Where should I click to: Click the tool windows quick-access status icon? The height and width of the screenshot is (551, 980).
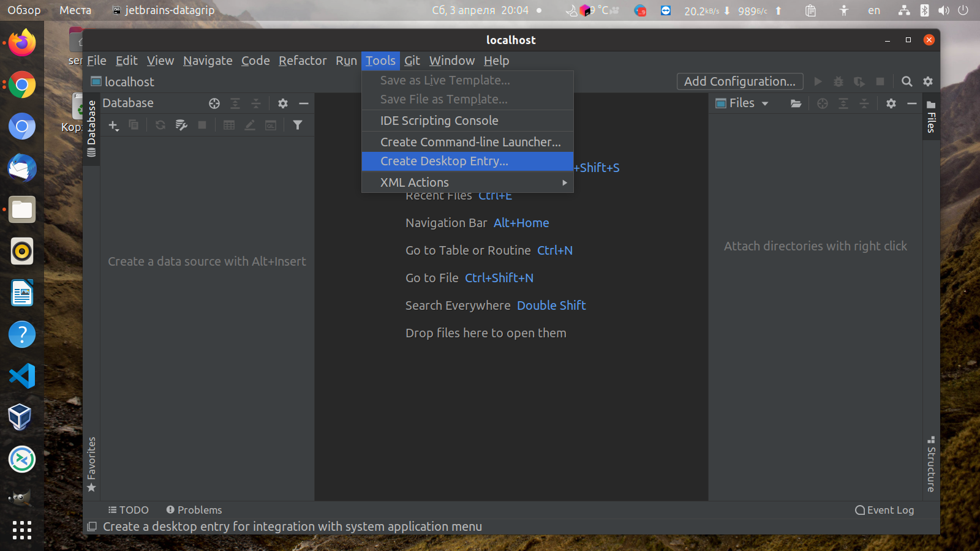click(92, 527)
